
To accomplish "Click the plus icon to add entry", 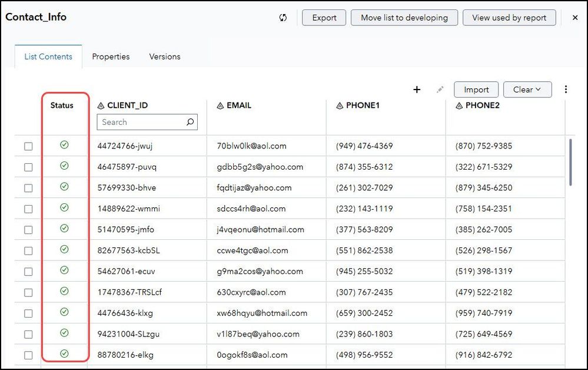I will (417, 90).
